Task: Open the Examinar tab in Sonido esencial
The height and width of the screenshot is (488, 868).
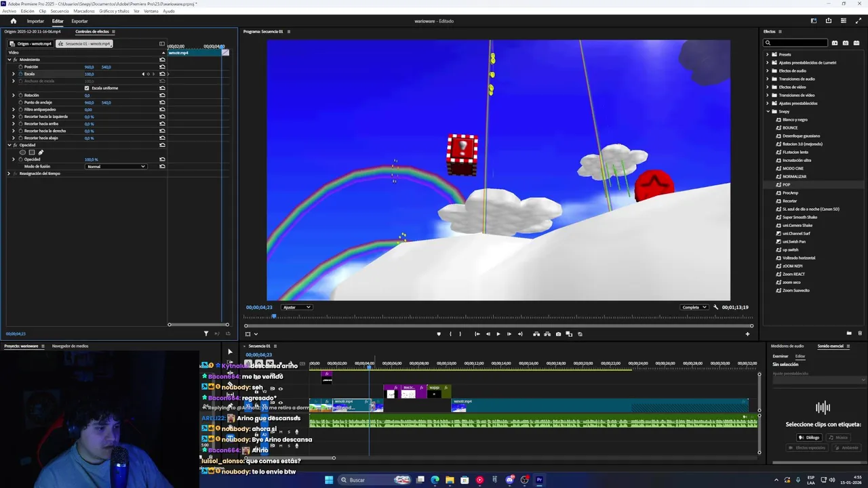Action: click(781, 357)
